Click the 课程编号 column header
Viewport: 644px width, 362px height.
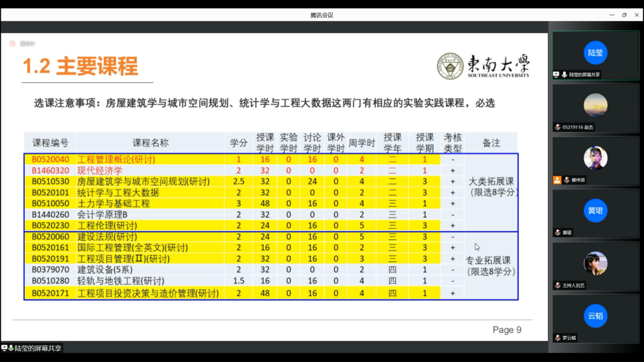[x=50, y=143]
